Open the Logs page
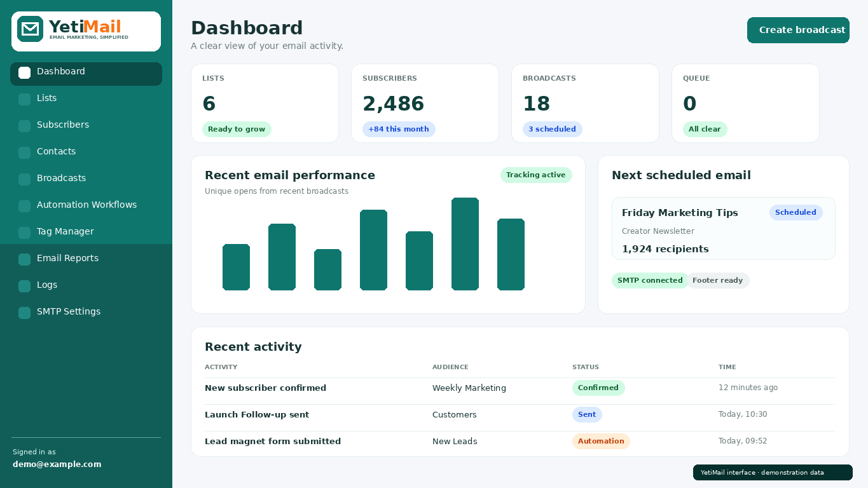This screenshot has height=488, width=868. (x=86, y=286)
